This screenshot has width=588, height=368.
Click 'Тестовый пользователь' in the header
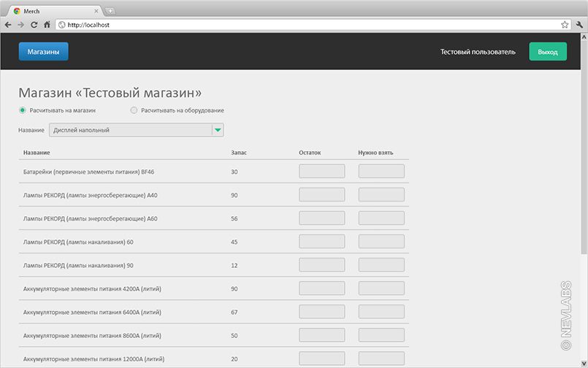(478, 52)
